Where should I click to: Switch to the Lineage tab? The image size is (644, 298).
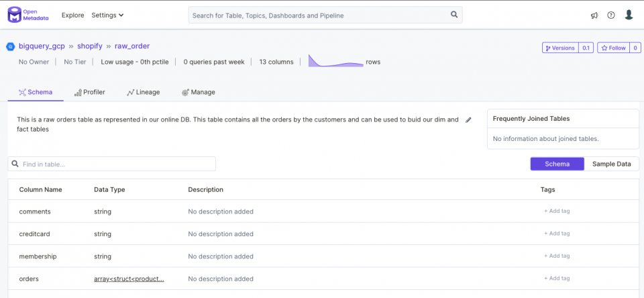[x=143, y=92]
